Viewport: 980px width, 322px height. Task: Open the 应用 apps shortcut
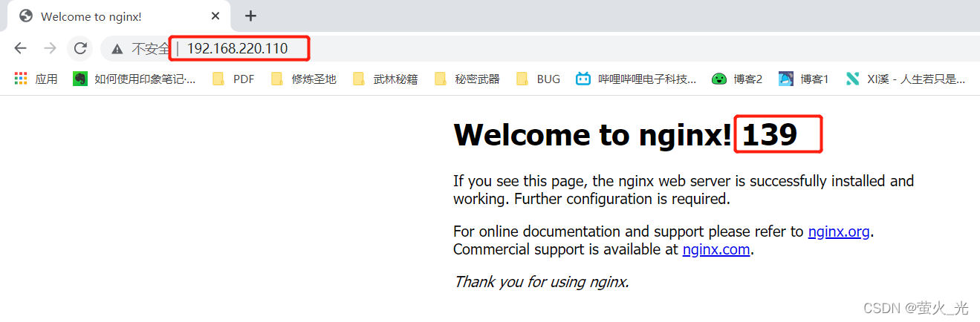coord(36,79)
